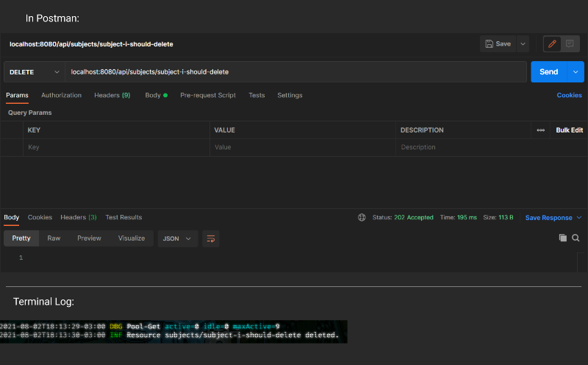
Task: Click the request URL input field
Action: point(295,71)
